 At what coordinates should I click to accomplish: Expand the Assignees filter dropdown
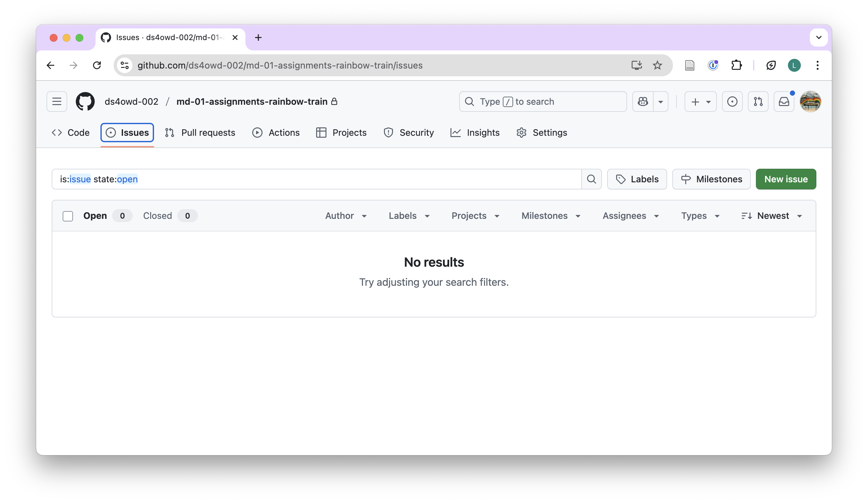(631, 216)
